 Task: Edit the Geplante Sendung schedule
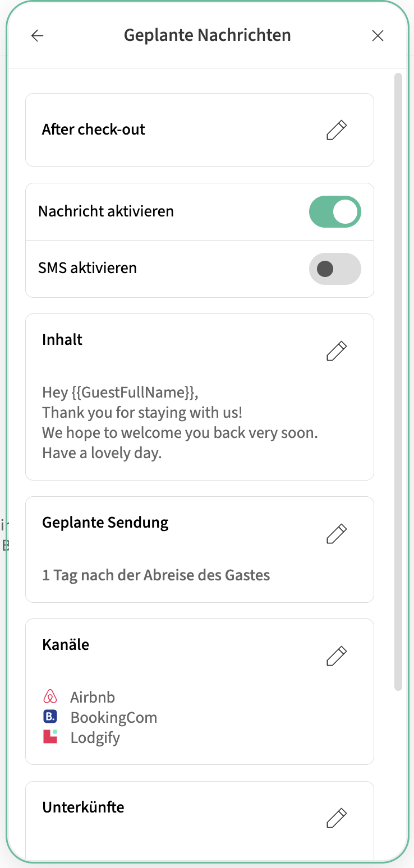tap(337, 534)
